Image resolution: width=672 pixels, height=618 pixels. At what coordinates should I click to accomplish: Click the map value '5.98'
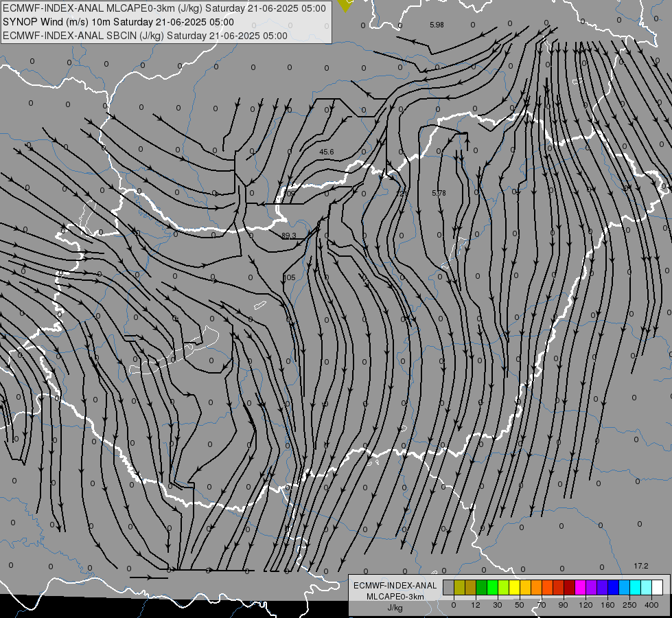point(437,25)
